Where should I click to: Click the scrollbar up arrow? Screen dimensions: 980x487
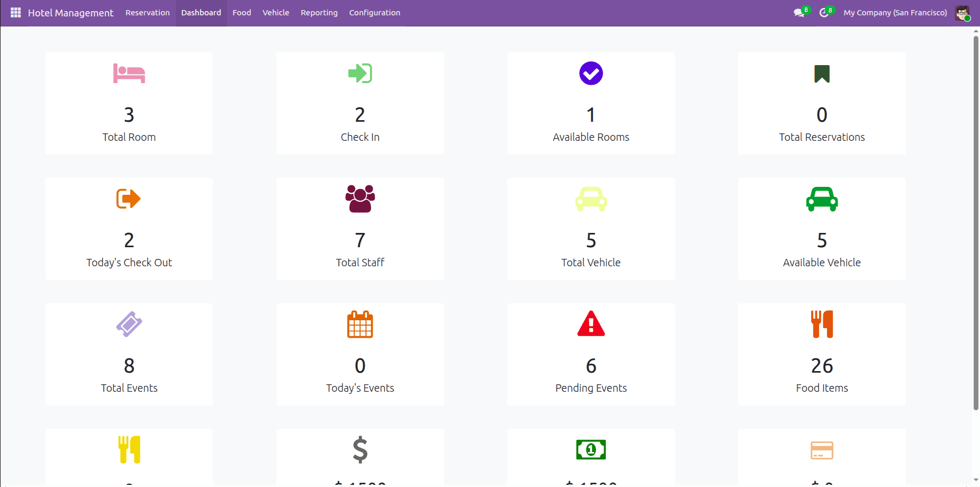[x=976, y=31]
